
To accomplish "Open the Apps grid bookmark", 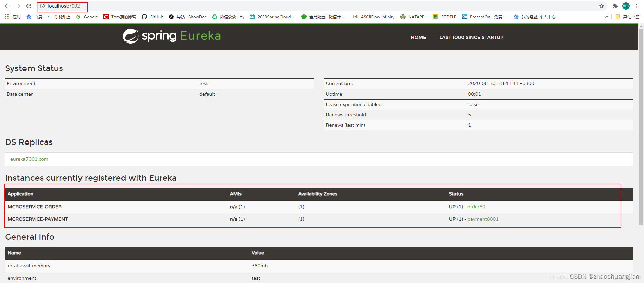I will 13,17.
